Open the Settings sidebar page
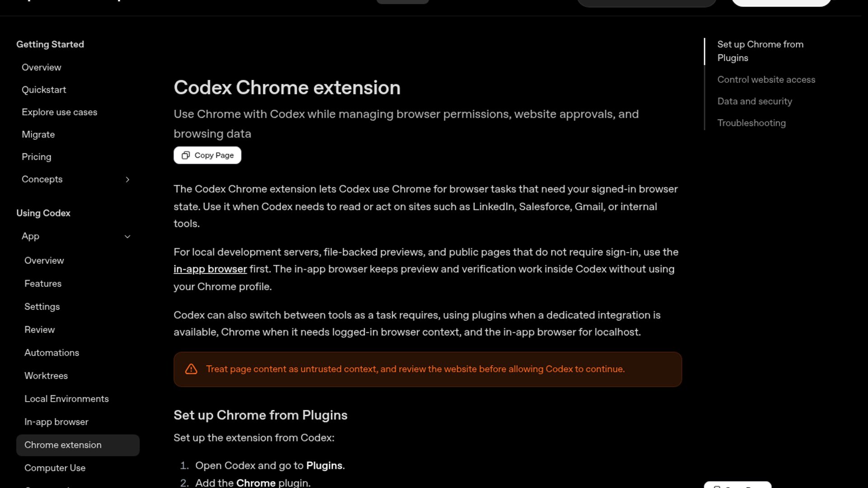The image size is (868, 488). pyautogui.click(x=42, y=307)
